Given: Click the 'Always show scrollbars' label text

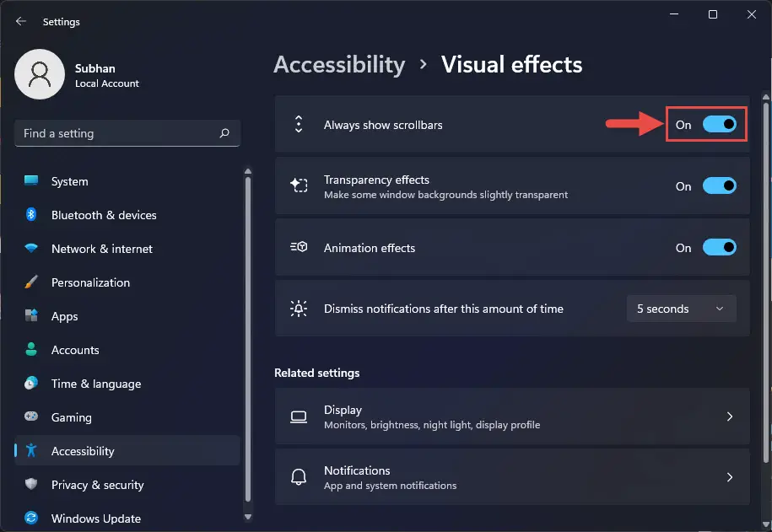Looking at the screenshot, I should coord(383,125).
